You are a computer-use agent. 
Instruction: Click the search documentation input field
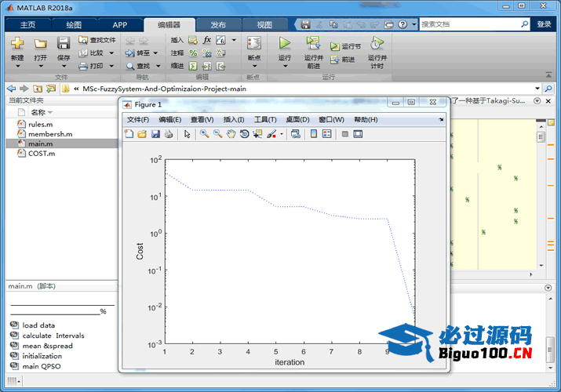[x=469, y=24]
